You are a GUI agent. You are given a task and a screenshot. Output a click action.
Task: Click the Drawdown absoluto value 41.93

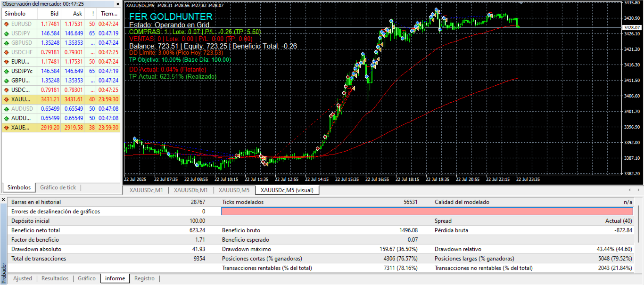click(198, 249)
